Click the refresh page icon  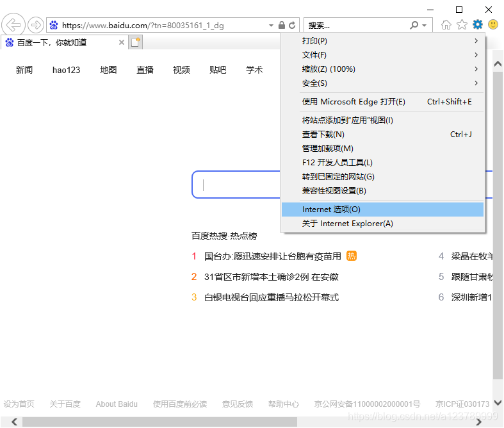click(x=292, y=25)
